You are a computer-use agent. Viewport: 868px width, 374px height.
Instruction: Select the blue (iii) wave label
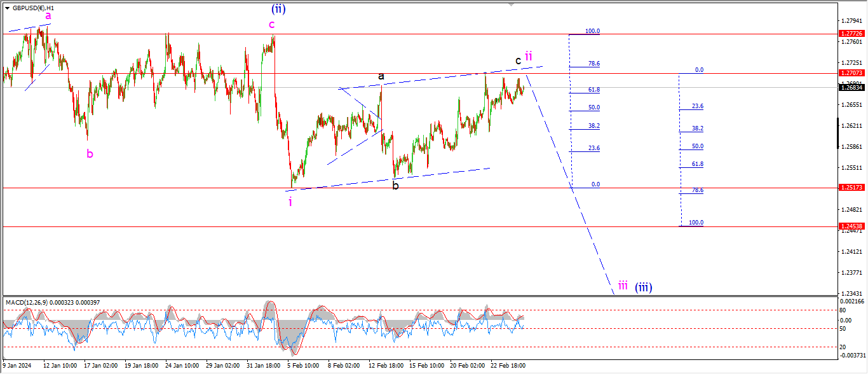(x=643, y=287)
